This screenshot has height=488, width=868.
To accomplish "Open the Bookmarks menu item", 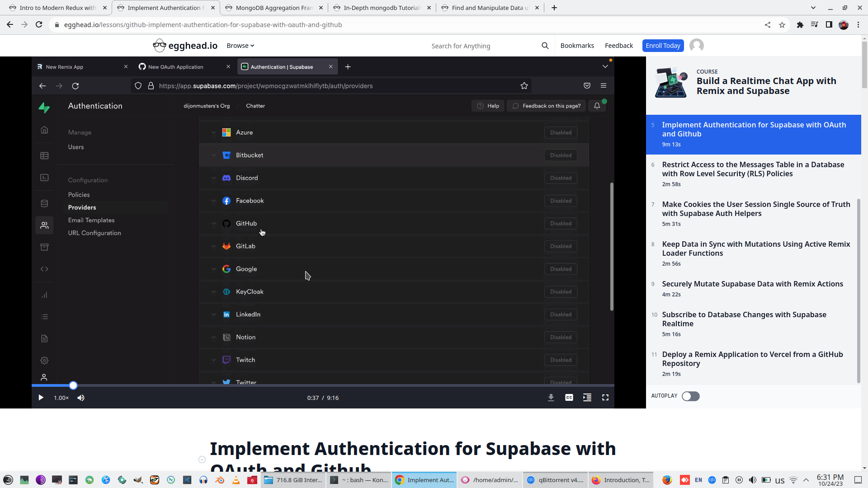I will click(577, 46).
